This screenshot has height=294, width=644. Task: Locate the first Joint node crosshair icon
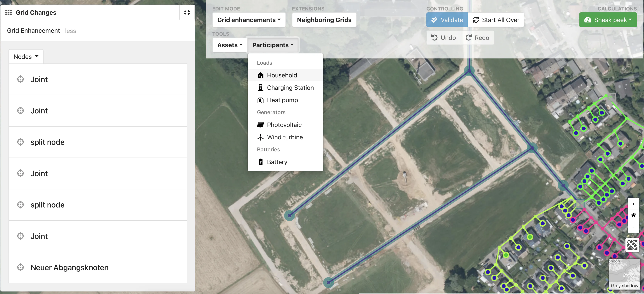(x=20, y=79)
